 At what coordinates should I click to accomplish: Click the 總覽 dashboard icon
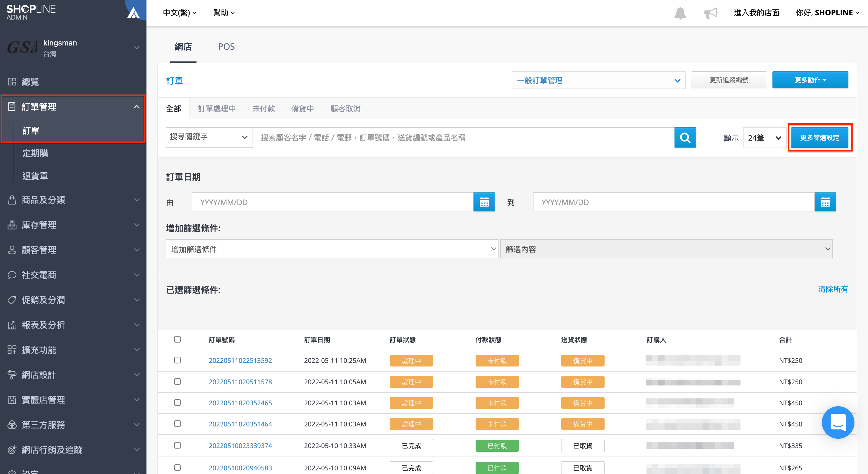[x=12, y=82]
